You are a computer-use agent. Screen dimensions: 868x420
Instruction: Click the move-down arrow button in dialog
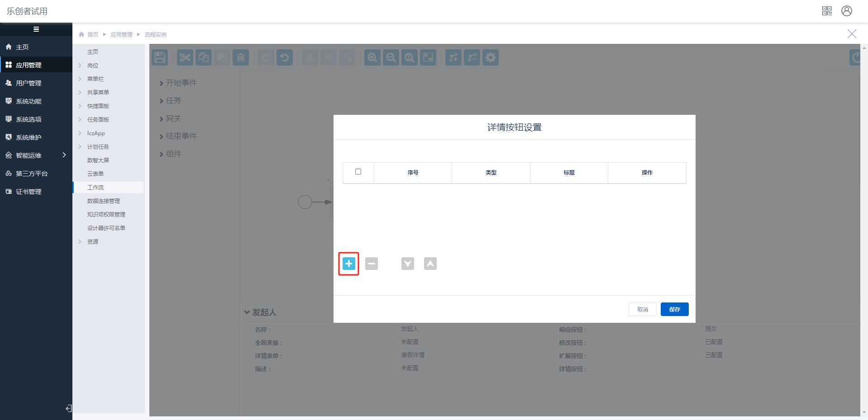click(x=408, y=264)
